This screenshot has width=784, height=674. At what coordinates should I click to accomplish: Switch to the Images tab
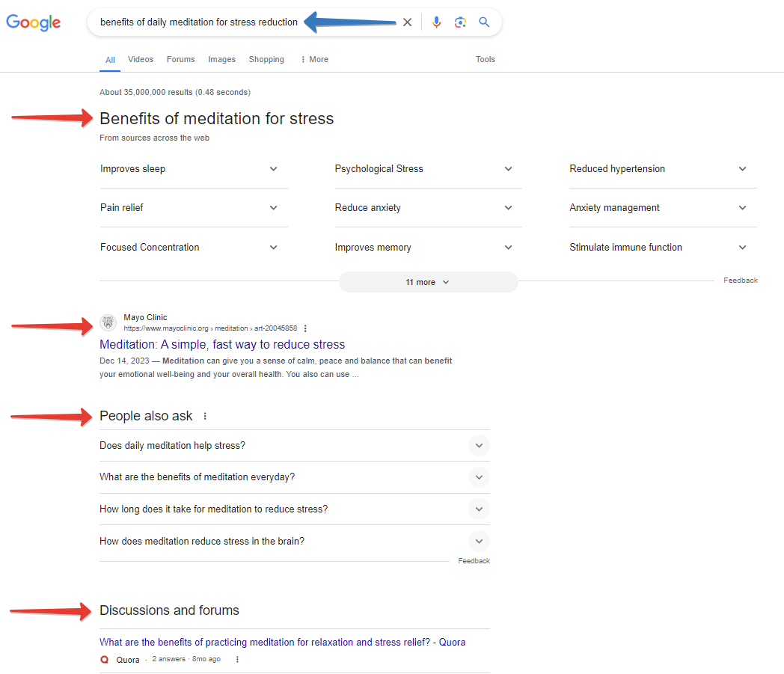click(x=221, y=60)
